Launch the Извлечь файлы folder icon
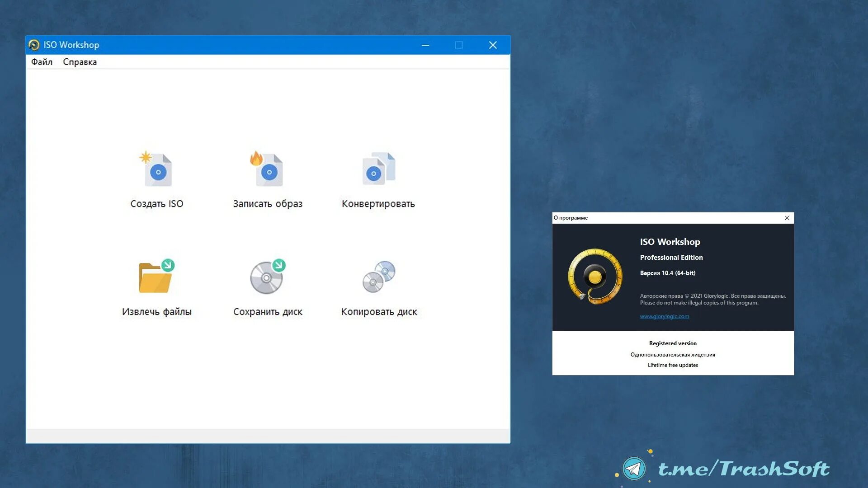Viewport: 868px width, 488px height. coord(156,276)
